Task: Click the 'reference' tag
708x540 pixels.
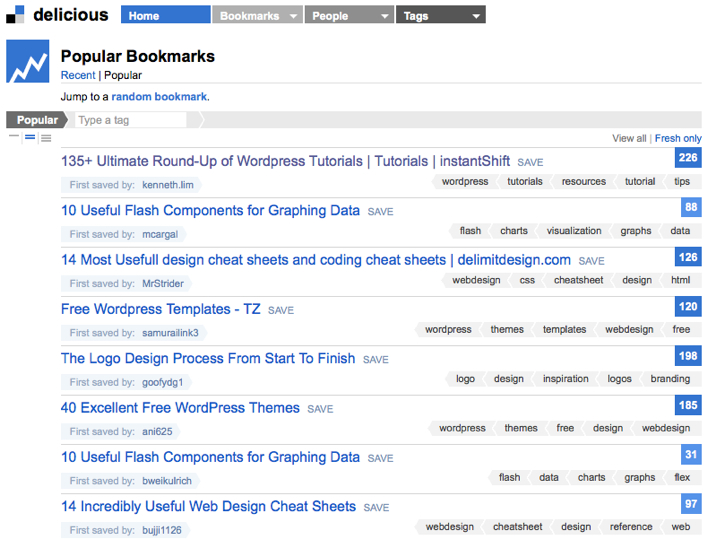Action: [631, 526]
